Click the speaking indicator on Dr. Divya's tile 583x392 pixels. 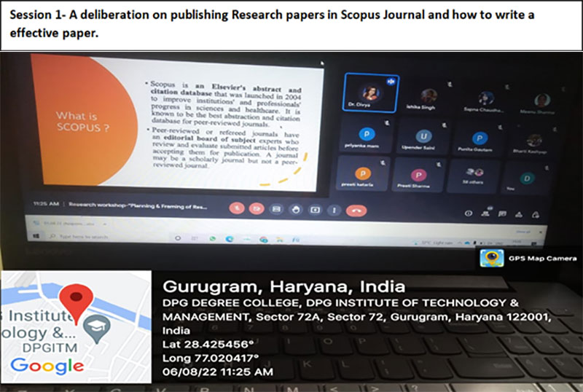[391, 82]
